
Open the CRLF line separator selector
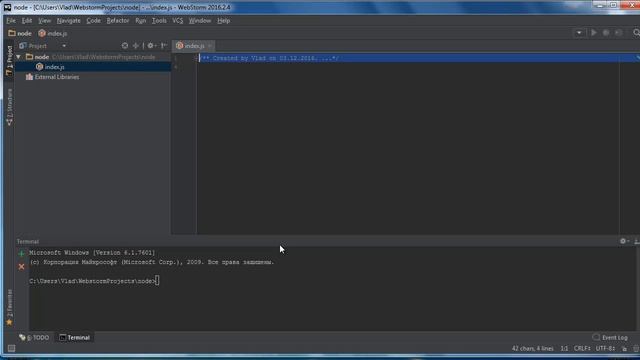[x=582, y=349]
